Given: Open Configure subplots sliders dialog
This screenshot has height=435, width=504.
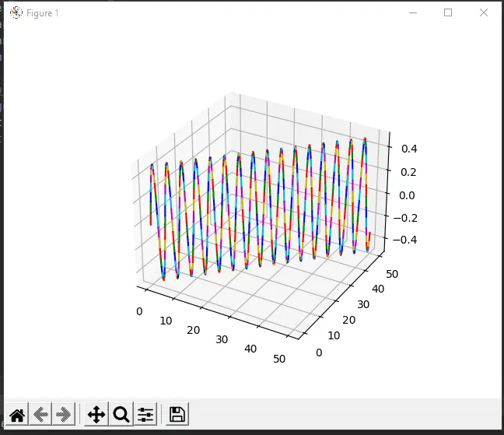Looking at the screenshot, I should point(145,415).
